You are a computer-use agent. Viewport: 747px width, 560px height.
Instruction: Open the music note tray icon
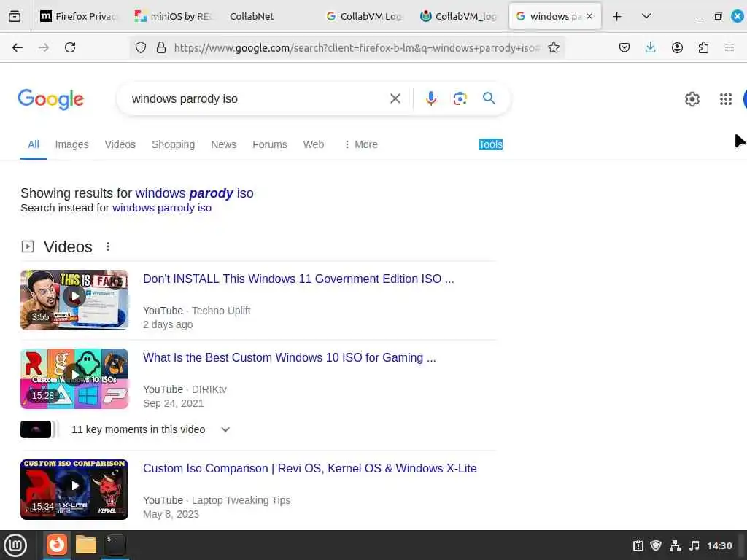pos(694,545)
